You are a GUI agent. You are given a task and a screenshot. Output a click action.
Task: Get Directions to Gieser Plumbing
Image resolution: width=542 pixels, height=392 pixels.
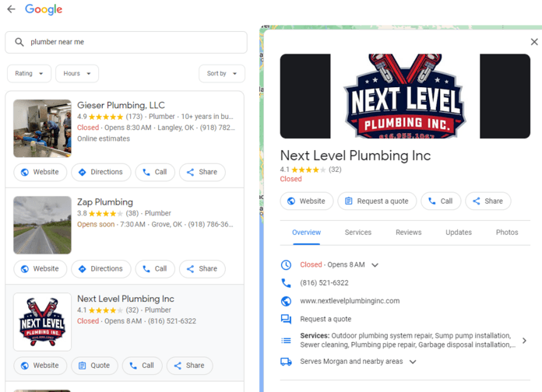pos(101,172)
